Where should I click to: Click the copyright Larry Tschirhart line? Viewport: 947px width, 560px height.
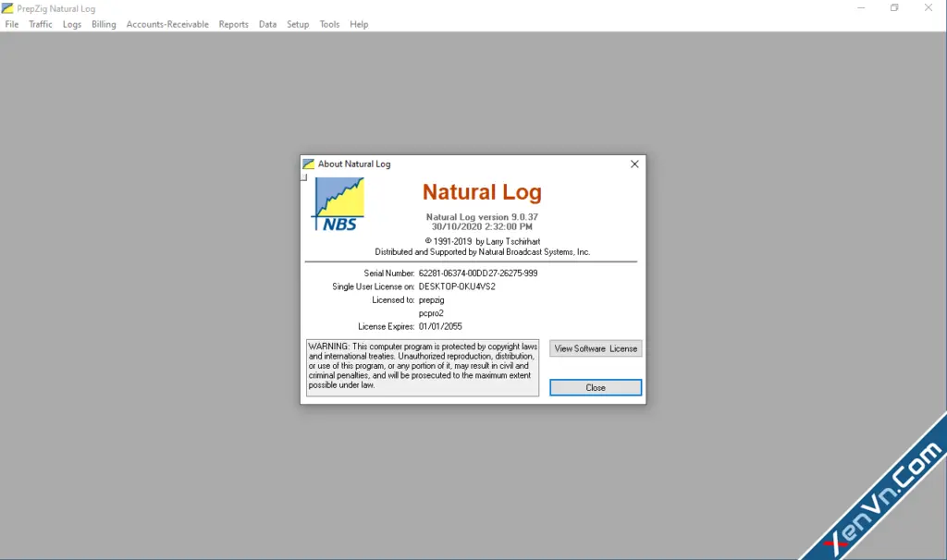click(x=483, y=241)
